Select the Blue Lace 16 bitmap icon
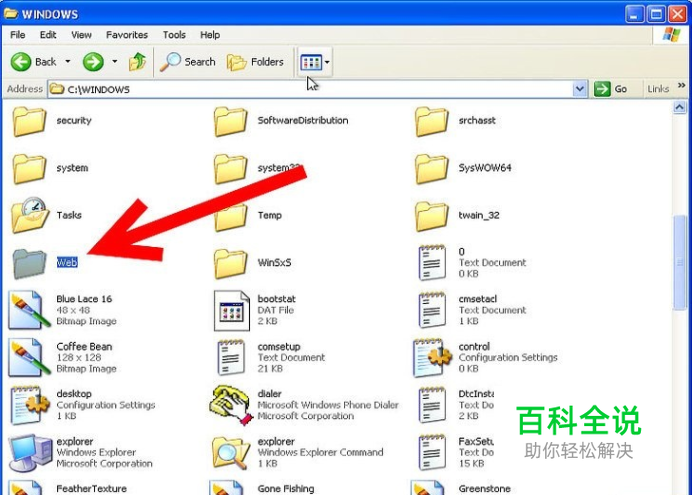The height and width of the screenshot is (495, 692). 29,310
